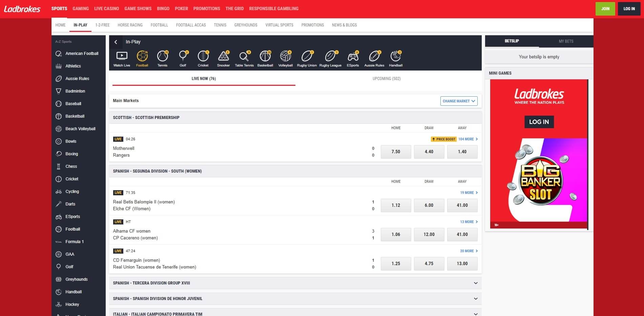Open Cricket from the A-Z Sports sidebar
Viewport: 644px width, 316px height.
tap(72, 179)
